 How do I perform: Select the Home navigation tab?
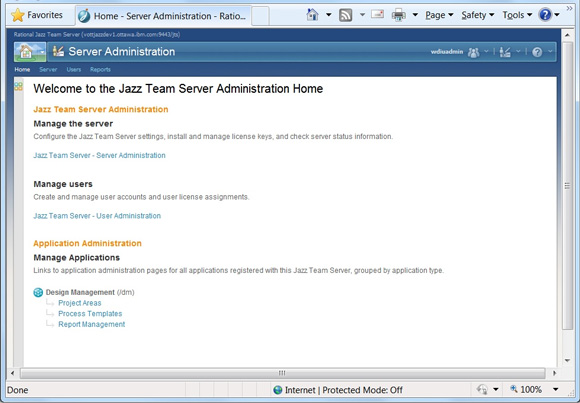(x=22, y=70)
